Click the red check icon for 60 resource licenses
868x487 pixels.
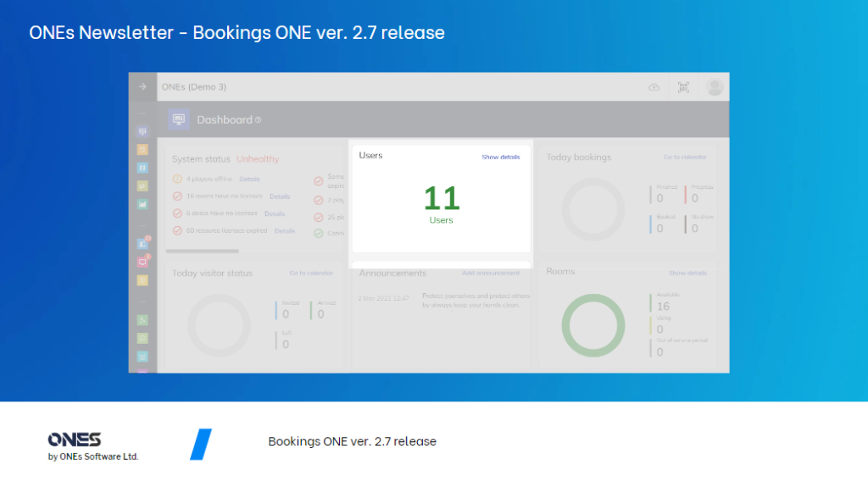click(x=177, y=230)
